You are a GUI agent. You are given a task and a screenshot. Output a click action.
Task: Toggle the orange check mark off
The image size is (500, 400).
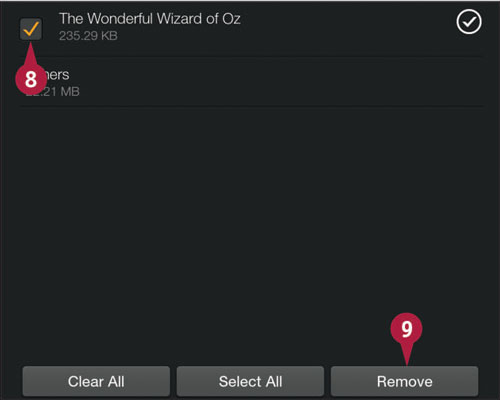31,28
